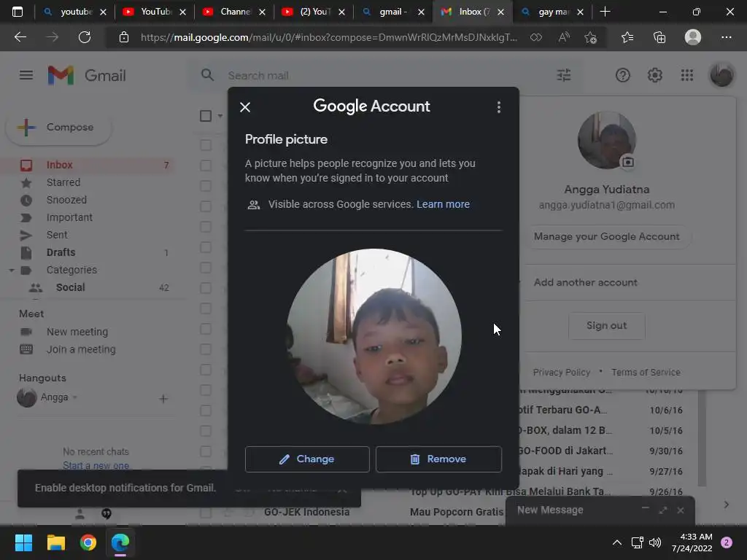Expand New Message window to full screen
747x560 pixels.
click(x=662, y=510)
